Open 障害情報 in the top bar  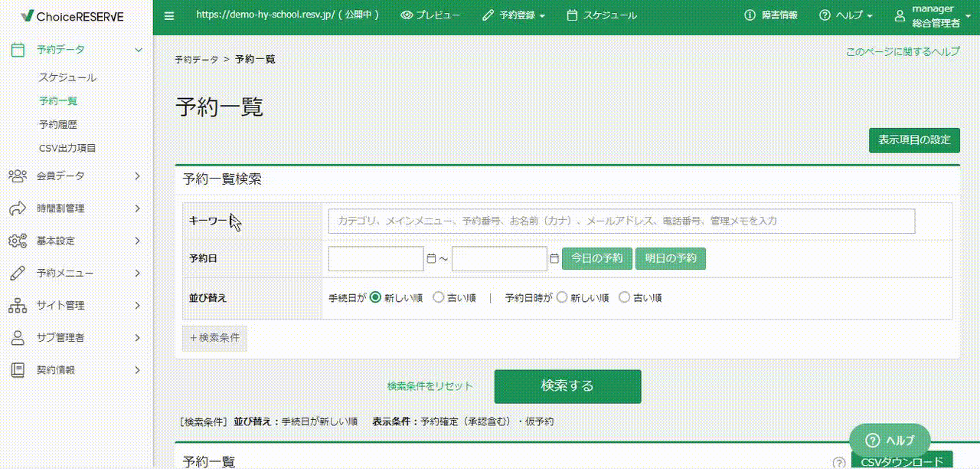[x=771, y=15]
